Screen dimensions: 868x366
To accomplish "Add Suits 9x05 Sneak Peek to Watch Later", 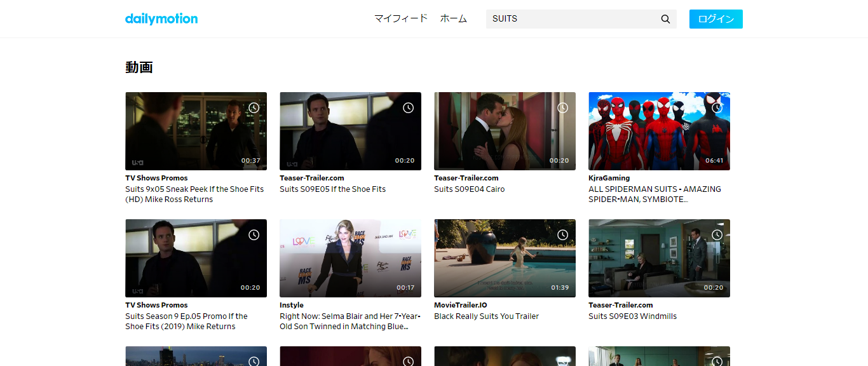I will [254, 108].
